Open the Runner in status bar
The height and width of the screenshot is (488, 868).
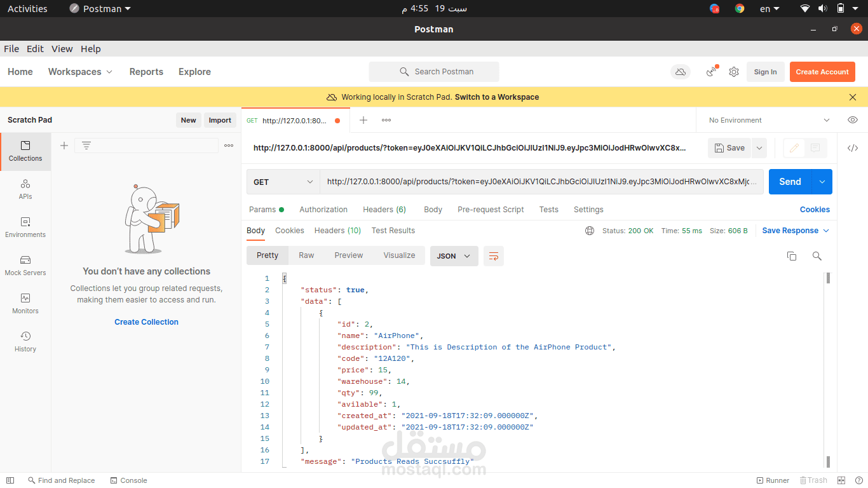pyautogui.click(x=773, y=480)
